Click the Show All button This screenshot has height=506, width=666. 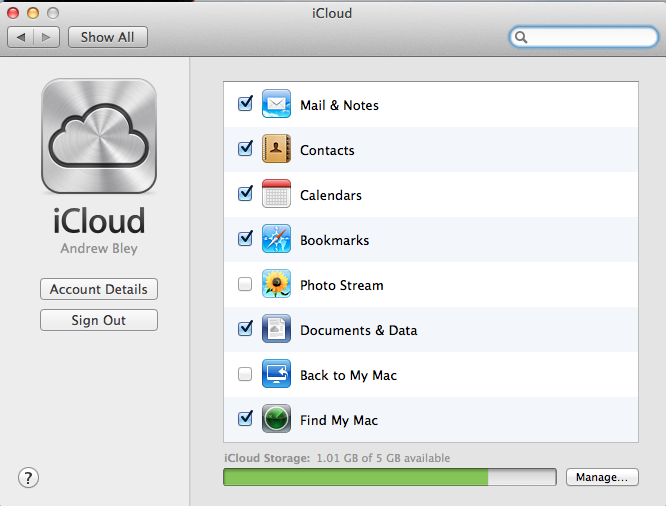click(x=108, y=37)
